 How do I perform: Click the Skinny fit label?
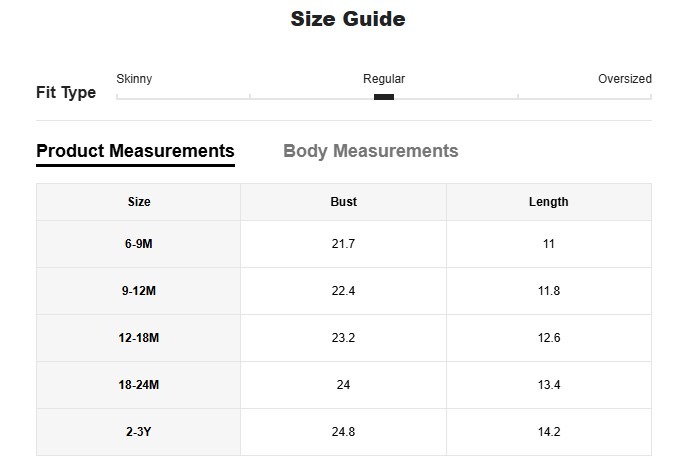tap(134, 79)
